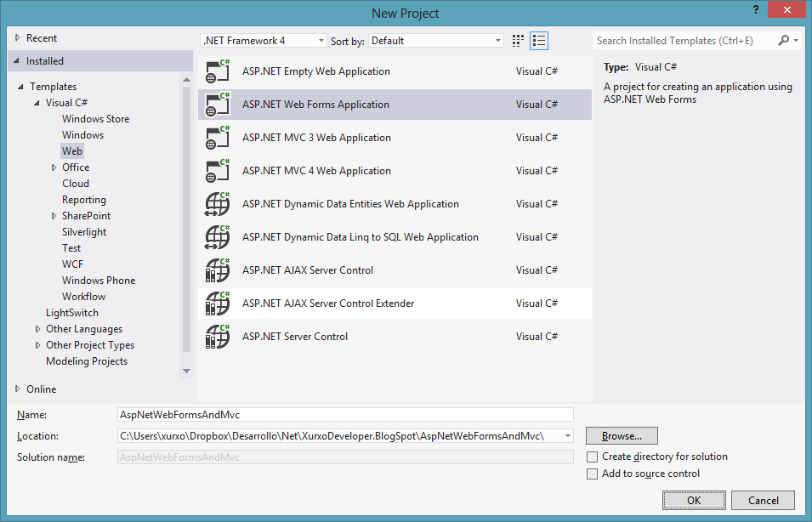
Task: Click the ASP.NET AJAX Server Control icon
Action: tap(216, 270)
